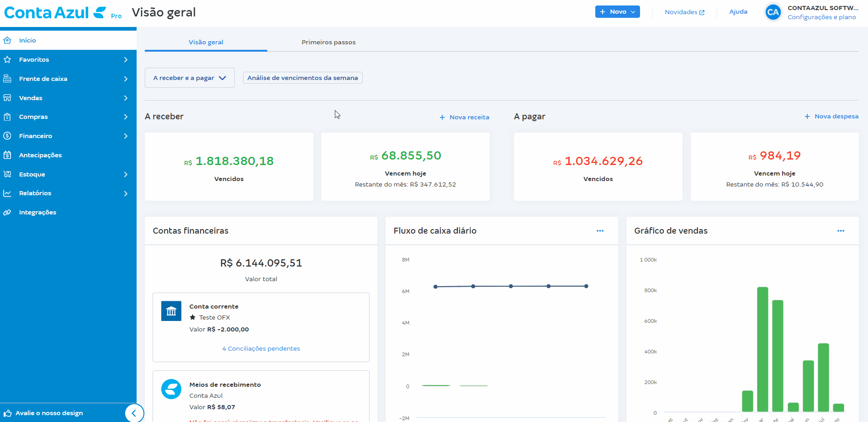Screen dimensions: 868x422
Task: Click the Estoque cart icon
Action: [x=7, y=174]
